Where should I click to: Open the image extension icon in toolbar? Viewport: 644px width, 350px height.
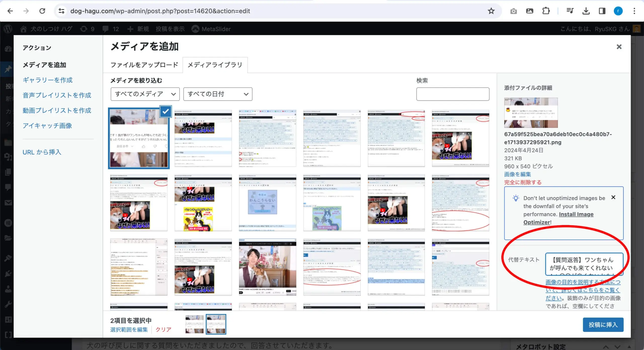530,11
